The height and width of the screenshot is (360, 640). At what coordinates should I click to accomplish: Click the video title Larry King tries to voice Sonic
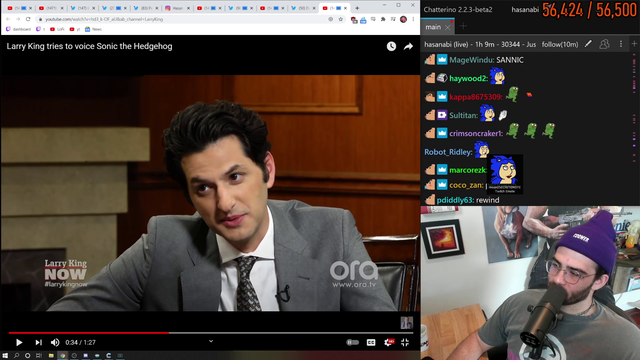pos(89,46)
